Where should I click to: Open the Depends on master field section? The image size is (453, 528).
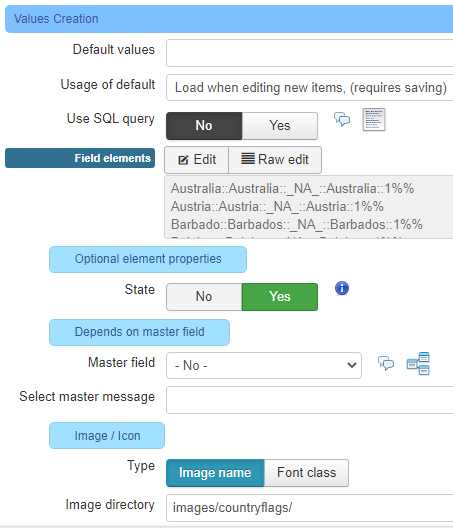point(139,332)
